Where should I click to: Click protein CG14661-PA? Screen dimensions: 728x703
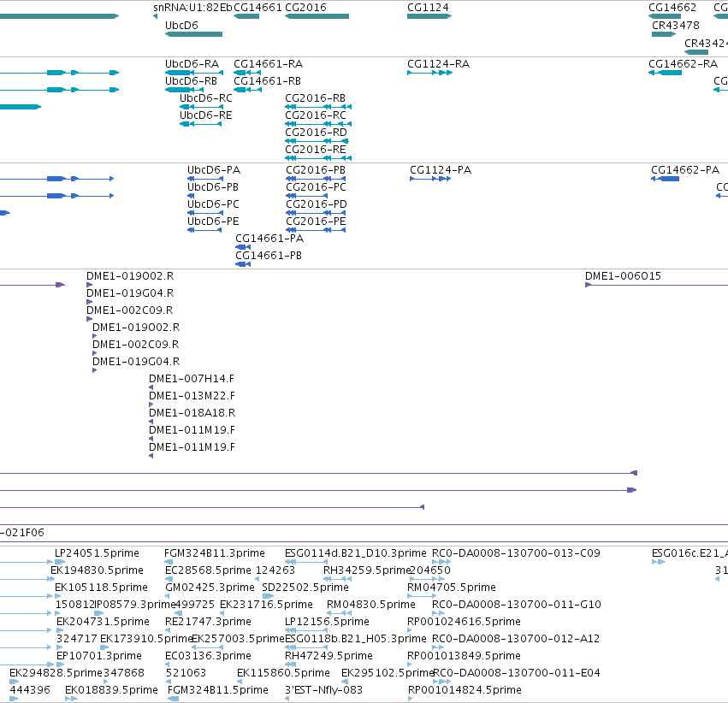click(x=243, y=247)
